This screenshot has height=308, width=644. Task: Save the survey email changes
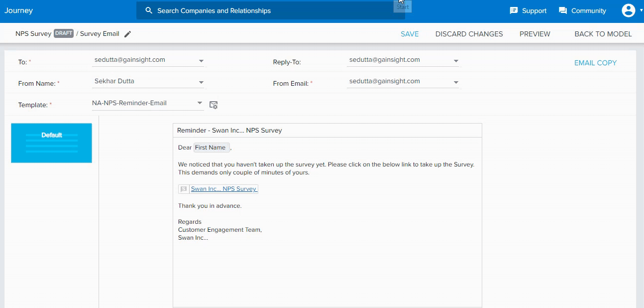409,34
